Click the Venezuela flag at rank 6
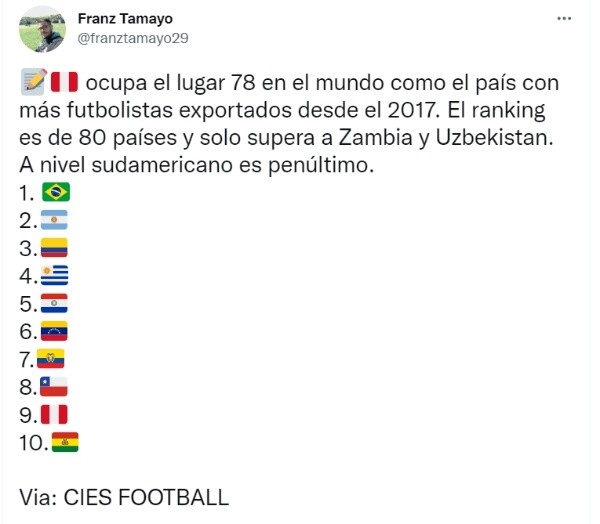Screen dimensions: 600x524 point(52,332)
